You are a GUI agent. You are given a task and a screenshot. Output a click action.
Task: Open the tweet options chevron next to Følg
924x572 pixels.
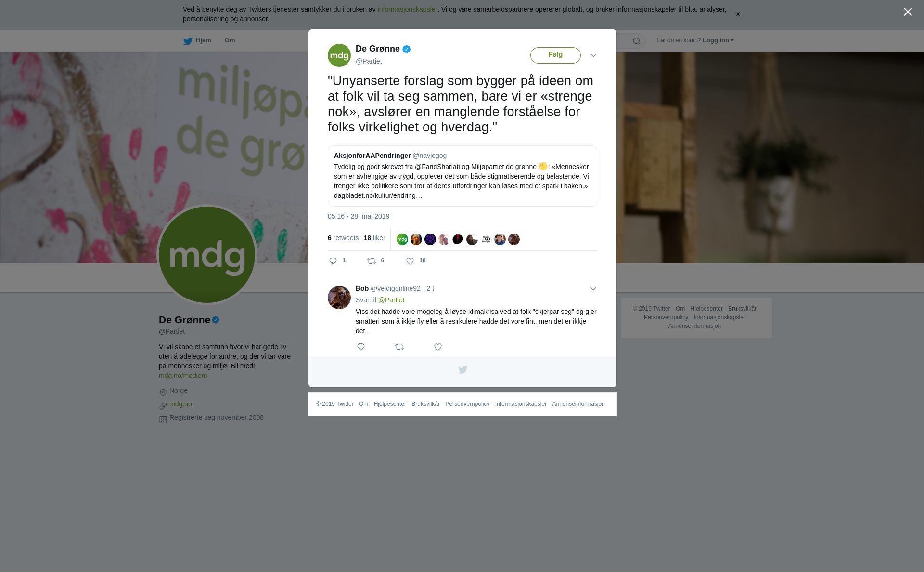pos(593,55)
